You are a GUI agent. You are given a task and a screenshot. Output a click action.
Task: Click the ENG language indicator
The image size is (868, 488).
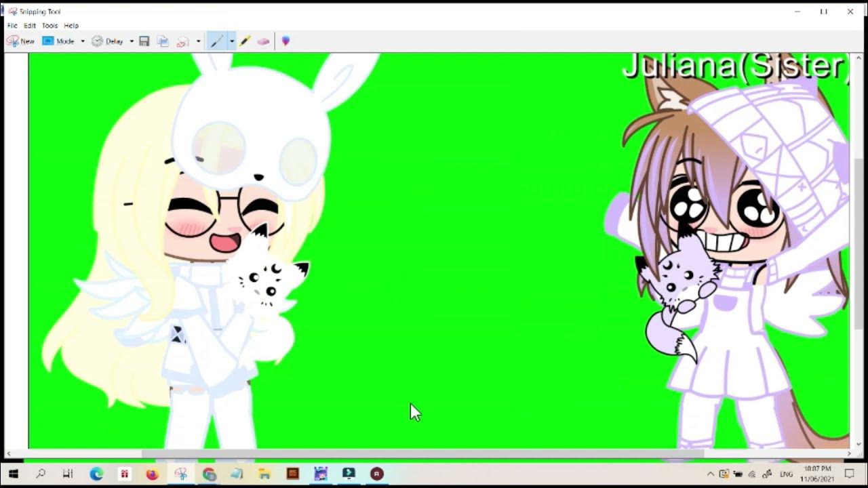[785, 474]
